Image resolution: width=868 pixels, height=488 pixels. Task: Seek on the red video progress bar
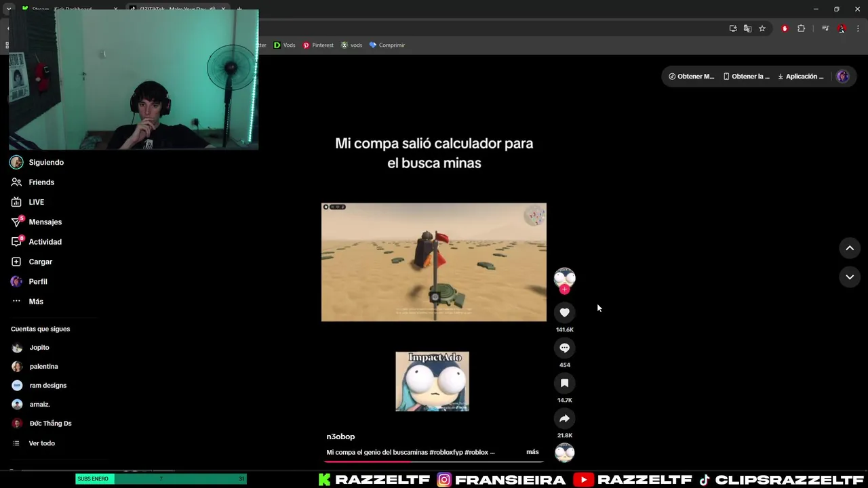click(434, 462)
